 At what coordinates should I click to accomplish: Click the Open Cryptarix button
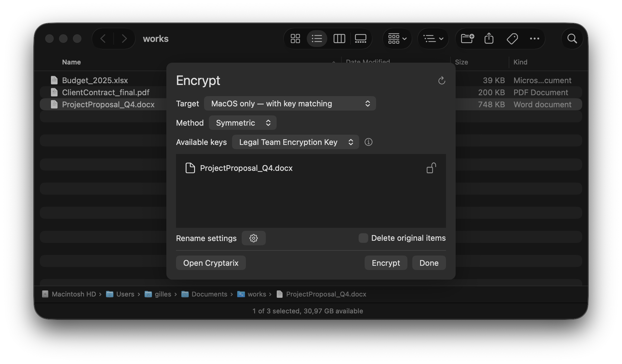(x=211, y=263)
